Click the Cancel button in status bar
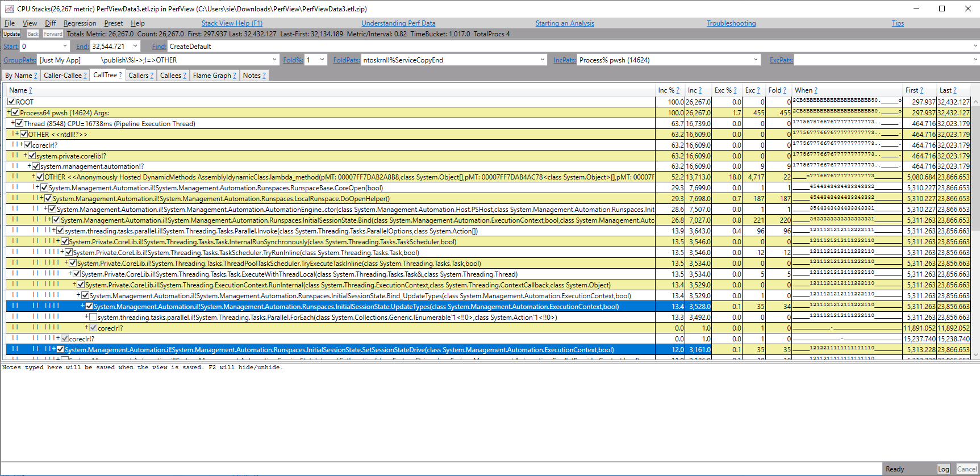 pos(966,469)
